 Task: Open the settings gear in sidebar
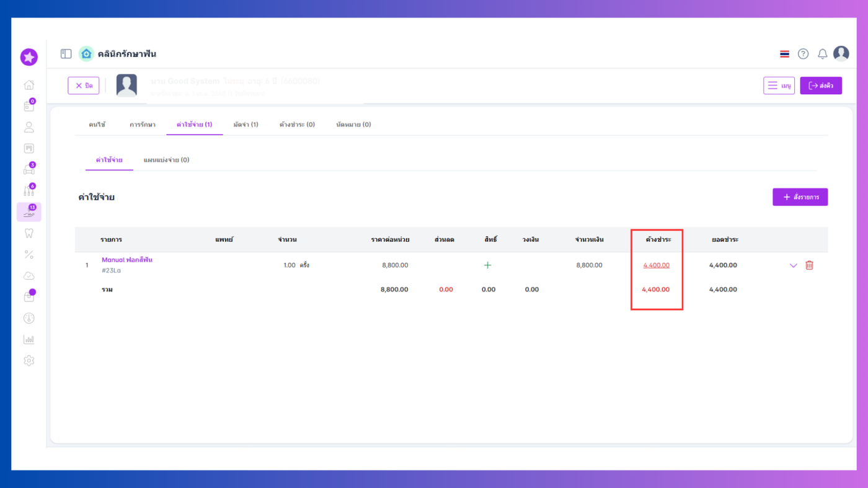pos(29,360)
